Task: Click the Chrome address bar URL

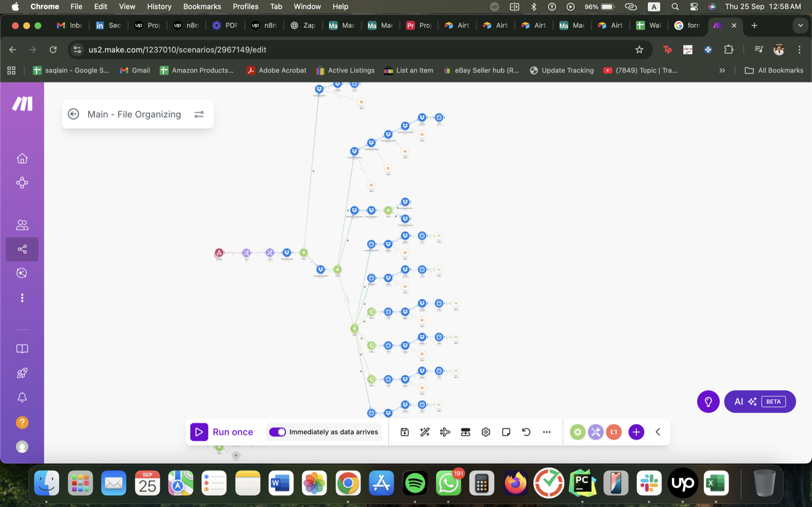Action: (x=178, y=50)
